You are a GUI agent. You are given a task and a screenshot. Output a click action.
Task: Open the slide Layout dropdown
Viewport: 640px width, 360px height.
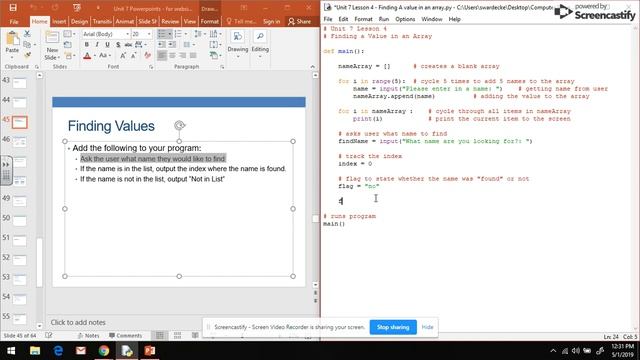(x=69, y=34)
